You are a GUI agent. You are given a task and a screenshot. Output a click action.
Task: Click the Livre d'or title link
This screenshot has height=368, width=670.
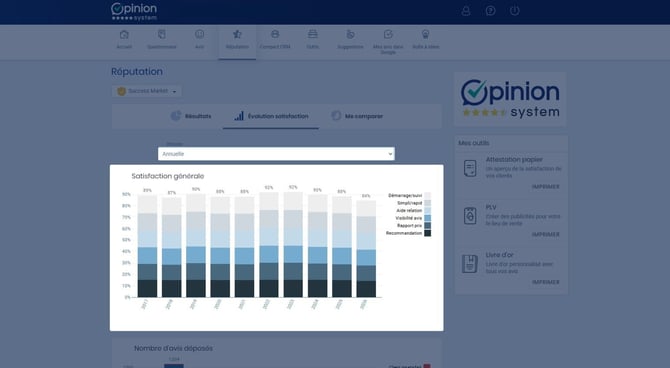[500, 255]
